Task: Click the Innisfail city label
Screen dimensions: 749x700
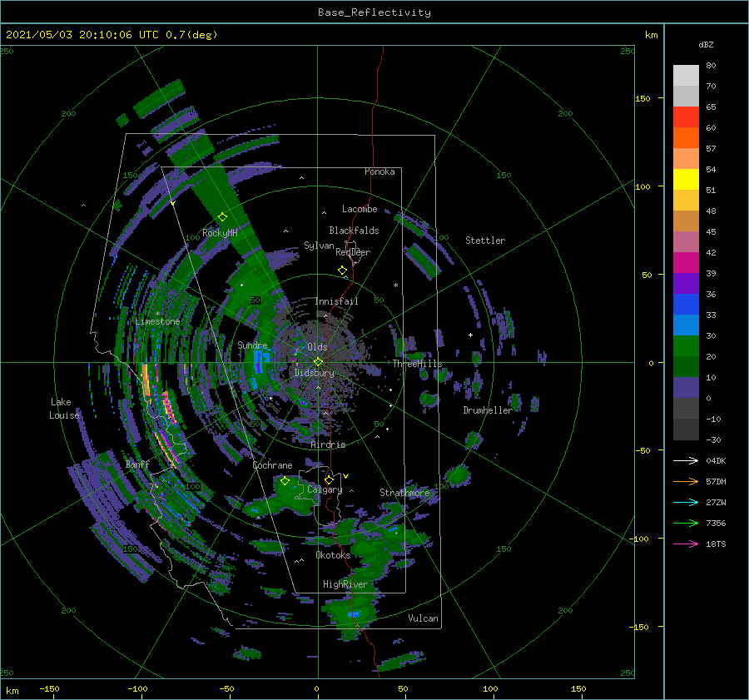Action: pyautogui.click(x=336, y=301)
